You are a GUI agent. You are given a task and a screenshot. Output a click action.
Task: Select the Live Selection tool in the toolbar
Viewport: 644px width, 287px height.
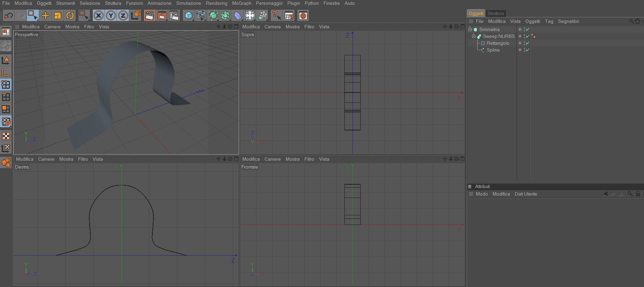pos(33,15)
